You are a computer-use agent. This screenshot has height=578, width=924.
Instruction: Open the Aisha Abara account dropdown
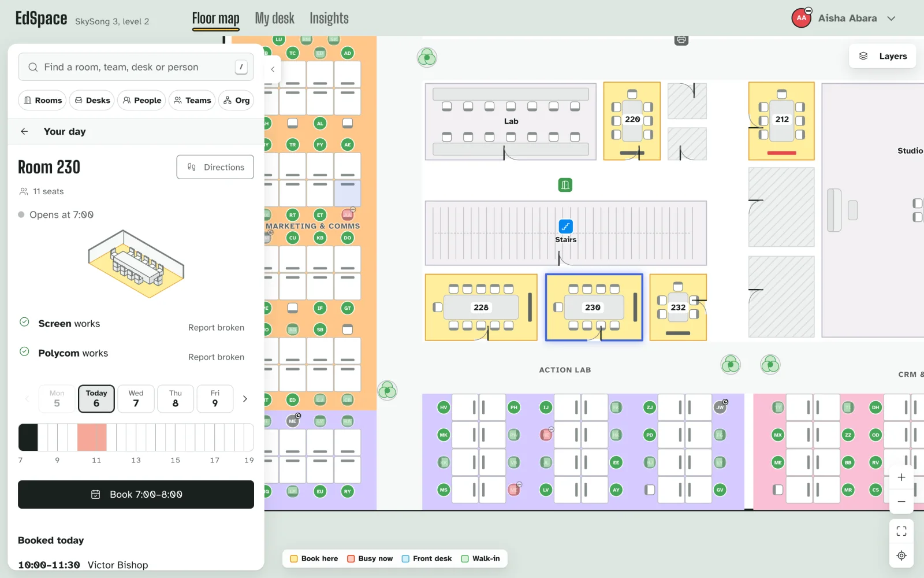pyautogui.click(x=891, y=18)
